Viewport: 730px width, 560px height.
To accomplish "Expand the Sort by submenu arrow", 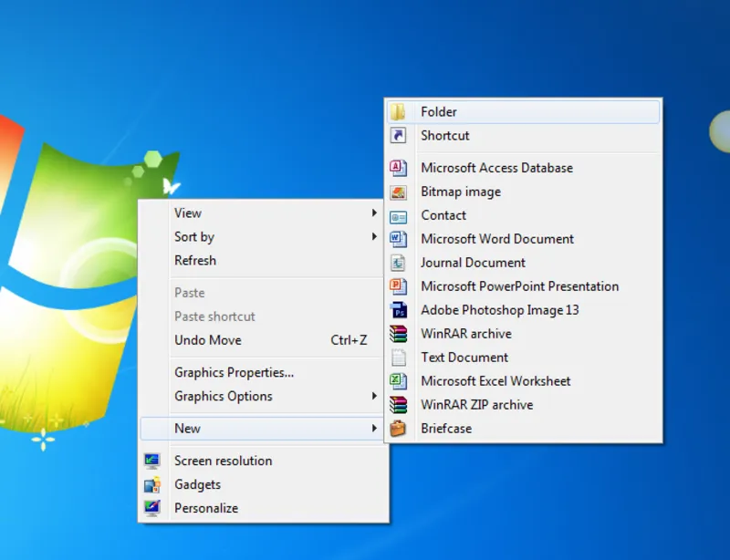I will click(x=374, y=236).
